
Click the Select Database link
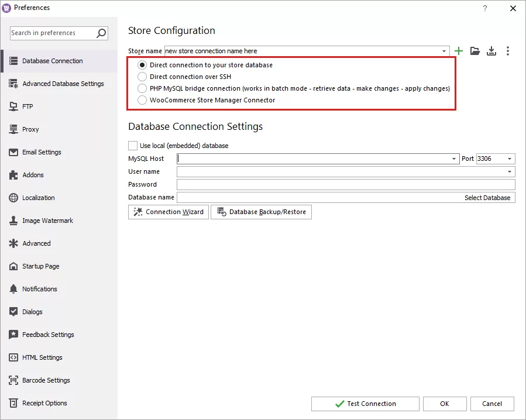click(488, 198)
